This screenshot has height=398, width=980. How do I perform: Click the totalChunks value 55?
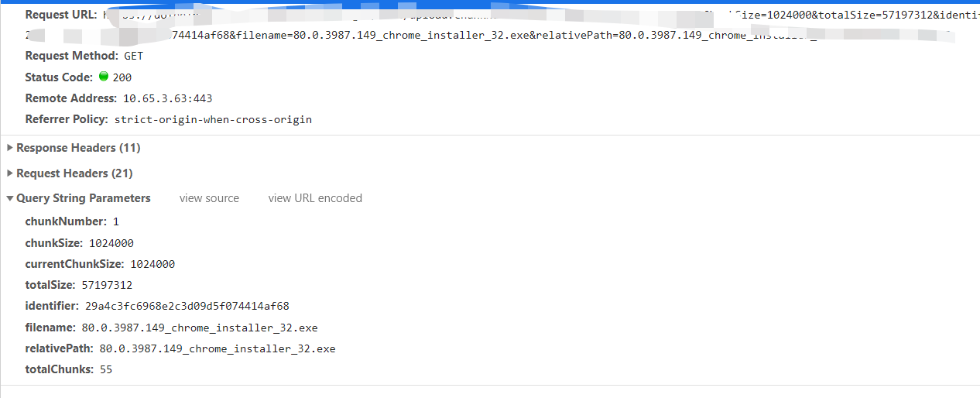(106, 369)
